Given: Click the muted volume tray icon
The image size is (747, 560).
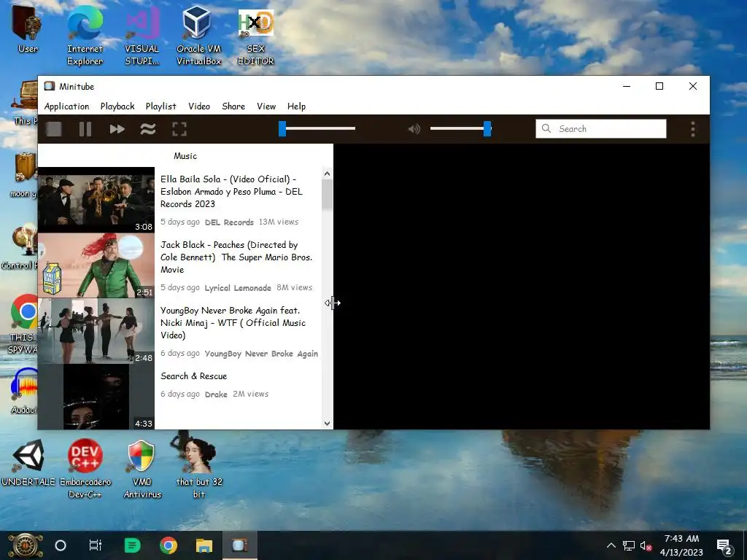Looking at the screenshot, I should pos(646,545).
